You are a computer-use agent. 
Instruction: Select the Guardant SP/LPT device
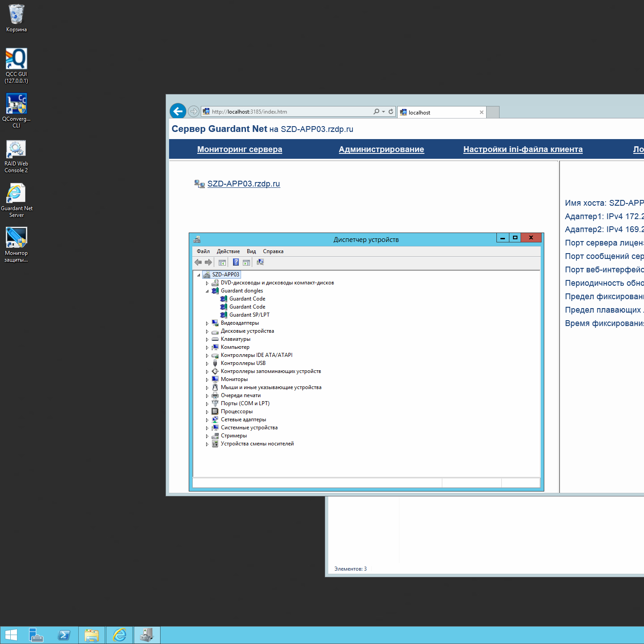pos(249,315)
